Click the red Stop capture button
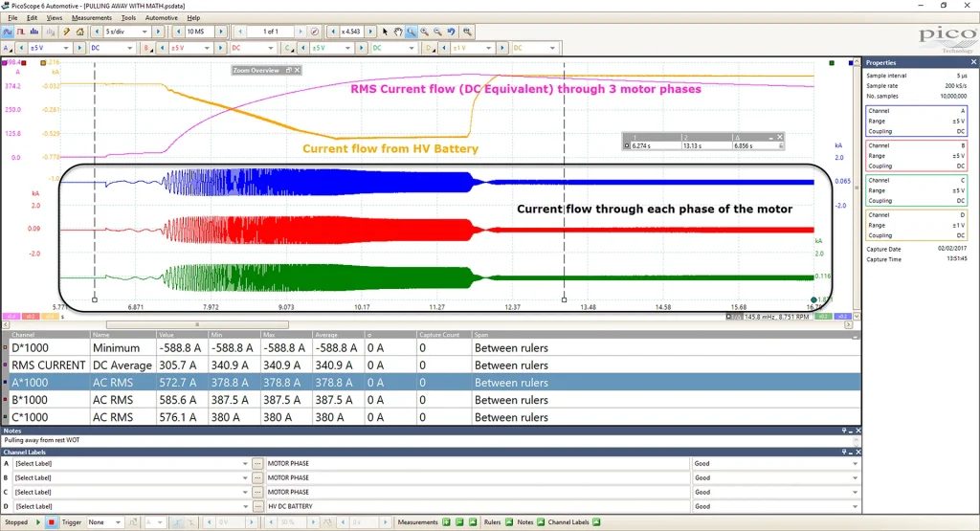The image size is (980, 531). coord(52,522)
